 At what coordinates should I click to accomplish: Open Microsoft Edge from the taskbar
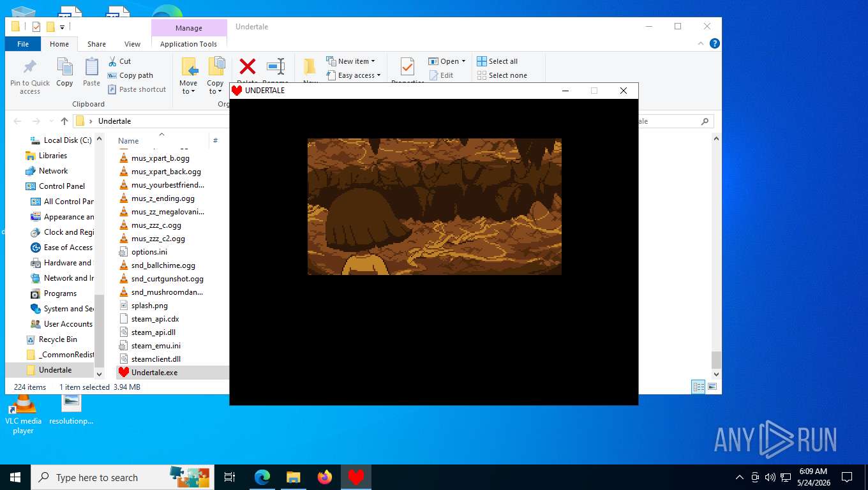click(x=262, y=477)
